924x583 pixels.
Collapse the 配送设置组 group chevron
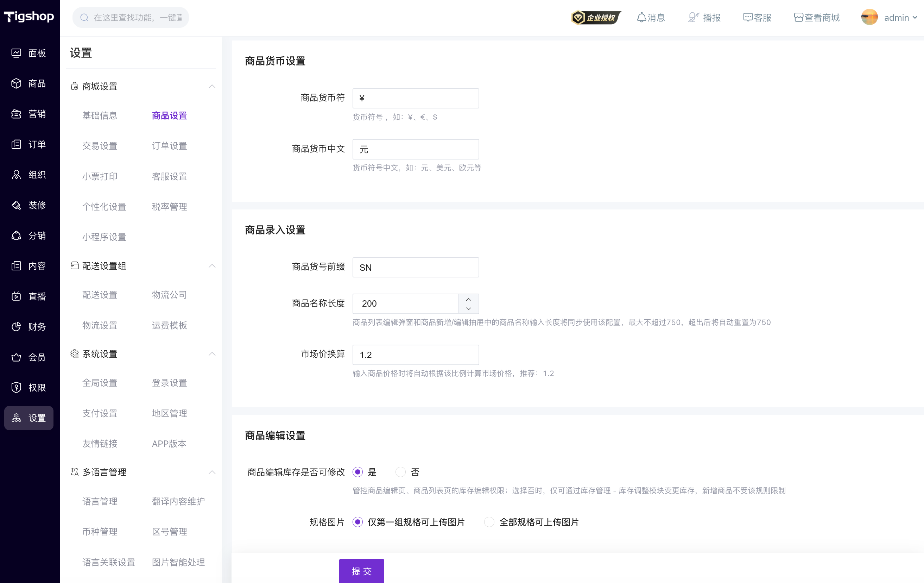pyautogui.click(x=212, y=265)
